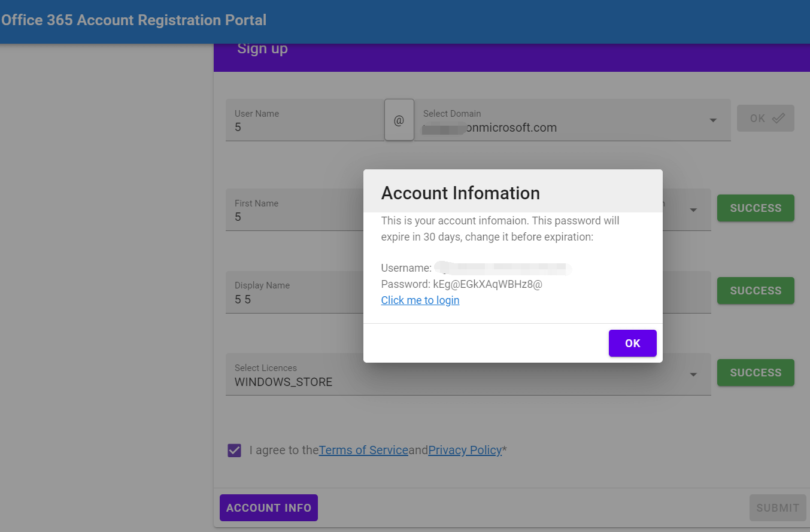This screenshot has width=810, height=532.
Task: Click the checkmark OK button near Select Domain
Action: click(765, 118)
